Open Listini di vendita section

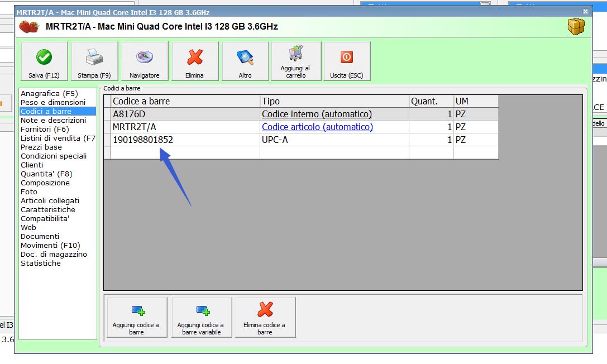(x=58, y=138)
